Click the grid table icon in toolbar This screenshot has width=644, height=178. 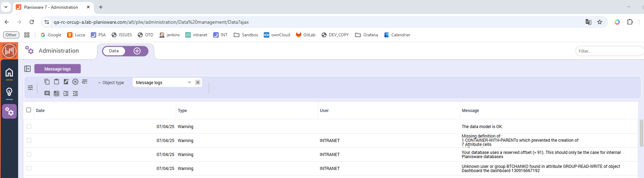57,94
